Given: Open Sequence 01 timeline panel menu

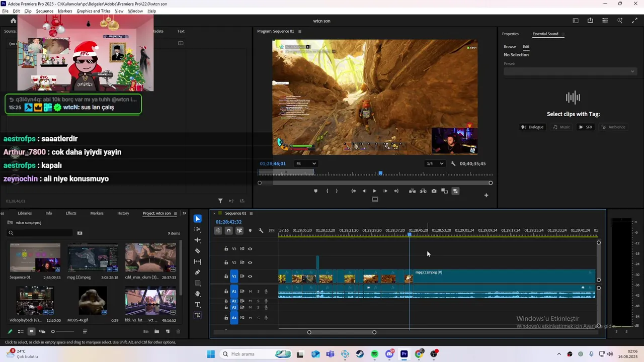Looking at the screenshot, I should (x=251, y=213).
